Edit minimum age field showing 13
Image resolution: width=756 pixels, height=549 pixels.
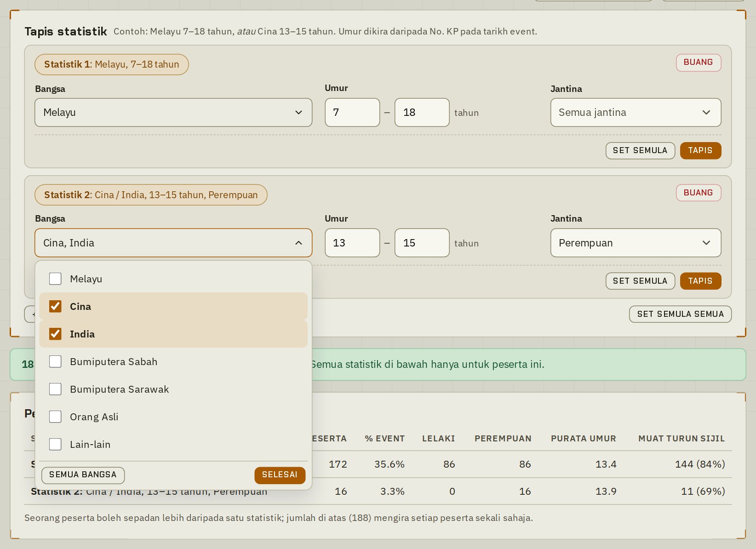point(352,243)
